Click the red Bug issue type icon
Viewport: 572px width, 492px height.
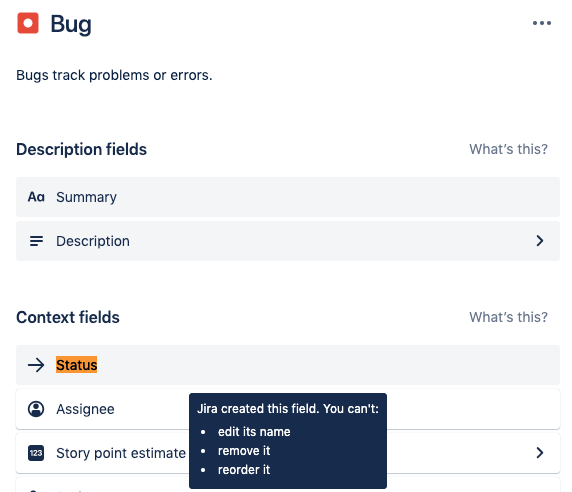click(x=28, y=23)
